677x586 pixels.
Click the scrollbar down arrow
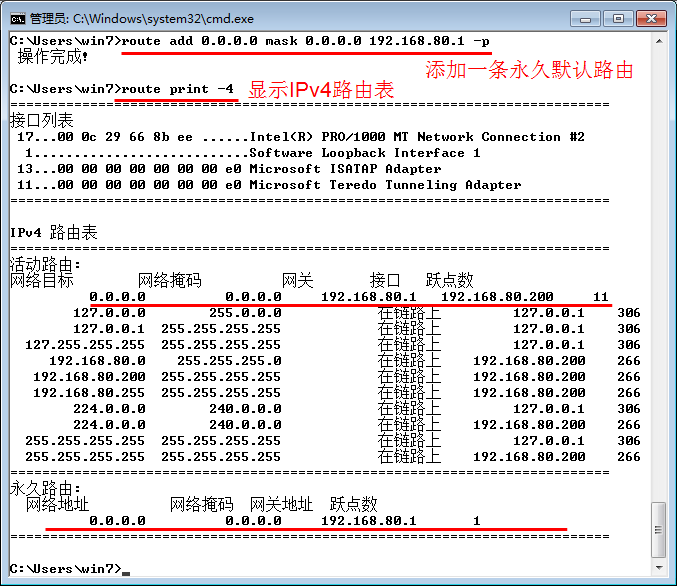coord(659,568)
